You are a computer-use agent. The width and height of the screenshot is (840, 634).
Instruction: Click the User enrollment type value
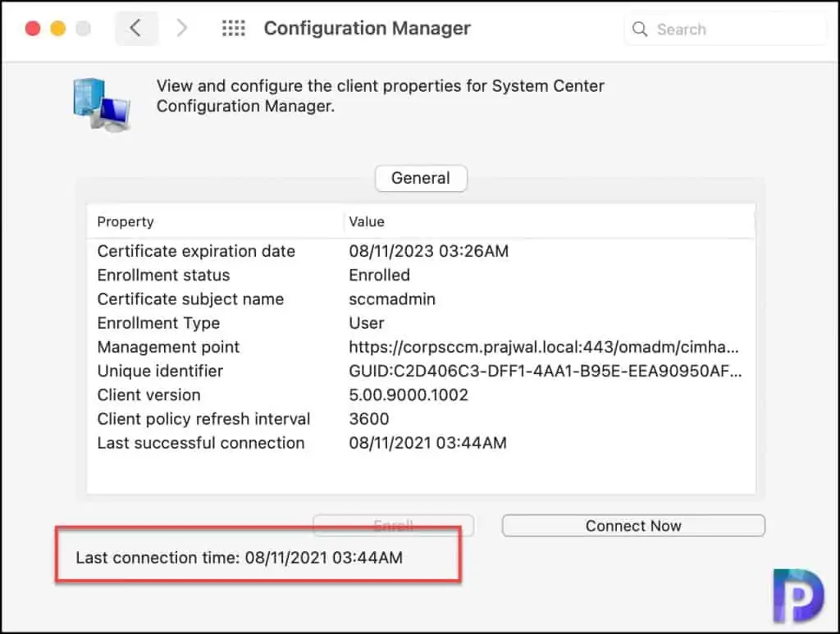[367, 323]
